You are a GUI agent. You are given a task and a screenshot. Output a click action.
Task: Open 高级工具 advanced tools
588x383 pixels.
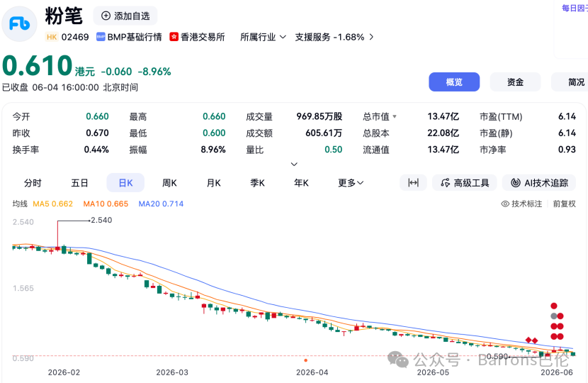coord(465,183)
